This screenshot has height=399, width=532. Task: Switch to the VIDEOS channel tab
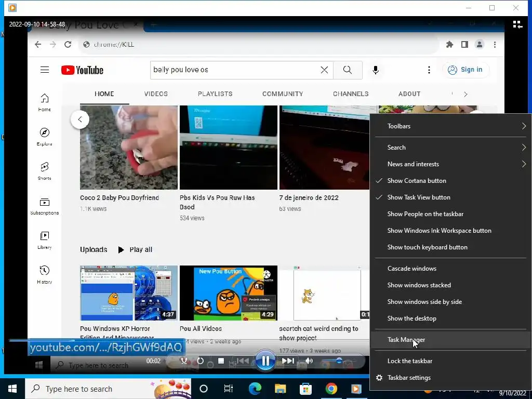pyautogui.click(x=156, y=94)
